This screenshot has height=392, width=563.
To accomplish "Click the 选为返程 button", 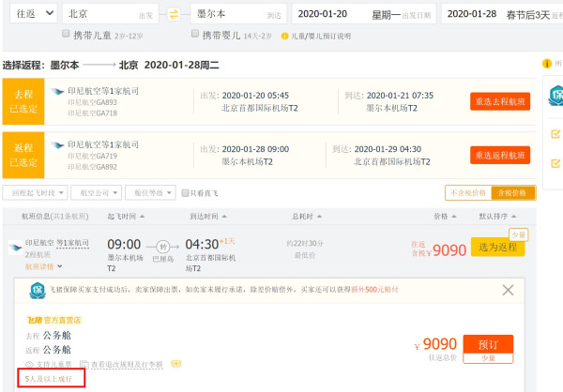I will pos(497,247).
